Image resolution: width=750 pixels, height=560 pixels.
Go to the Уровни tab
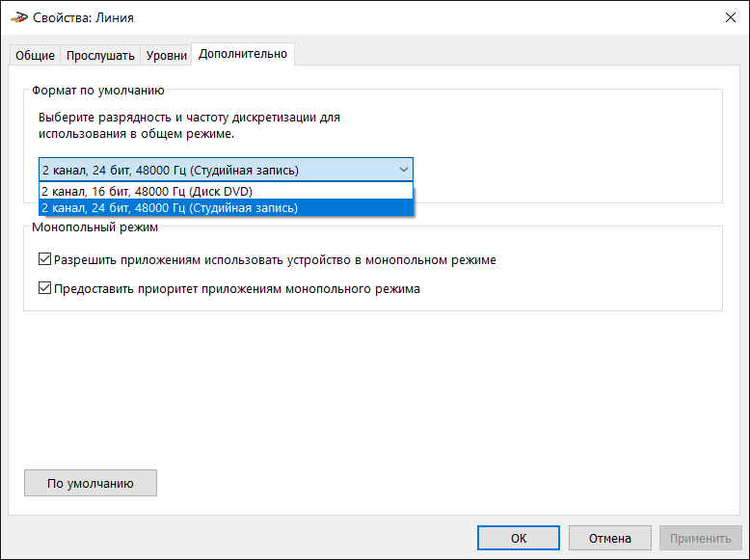click(166, 55)
